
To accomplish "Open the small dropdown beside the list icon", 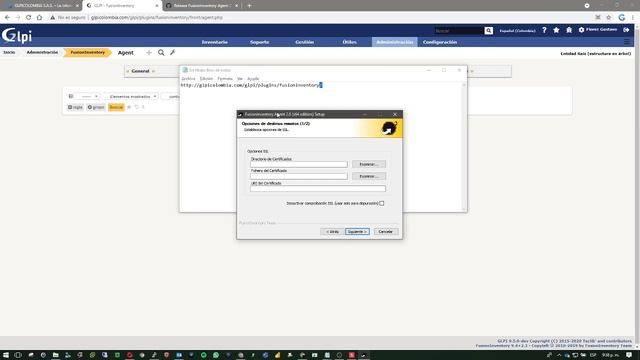I will tap(88, 96).
